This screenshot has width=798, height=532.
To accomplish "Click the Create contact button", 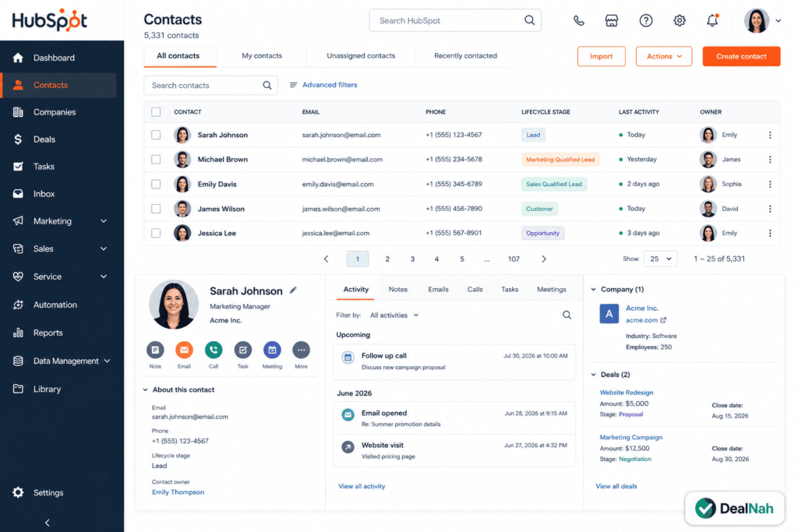I will [741, 56].
